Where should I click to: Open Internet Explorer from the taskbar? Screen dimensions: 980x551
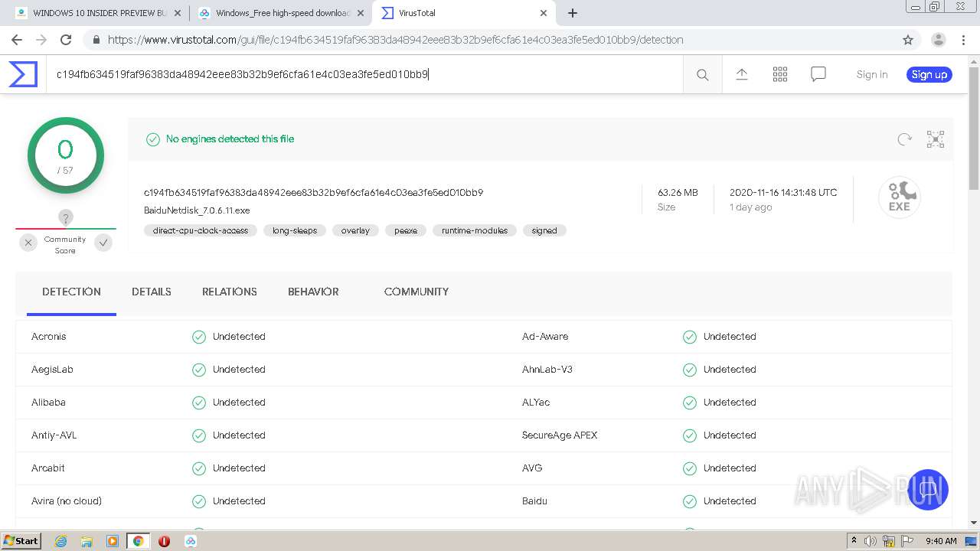coord(61,541)
